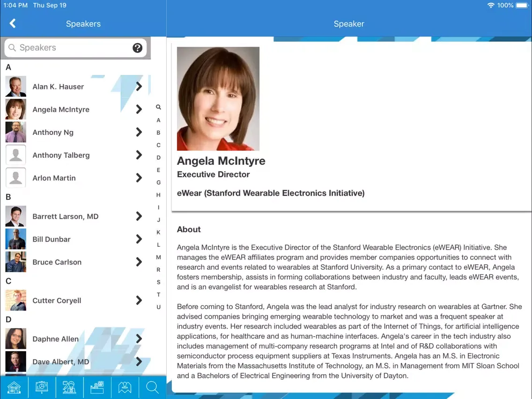Screen dimensions: 532x399
Task: Jump to letter T in index
Action: (158, 295)
